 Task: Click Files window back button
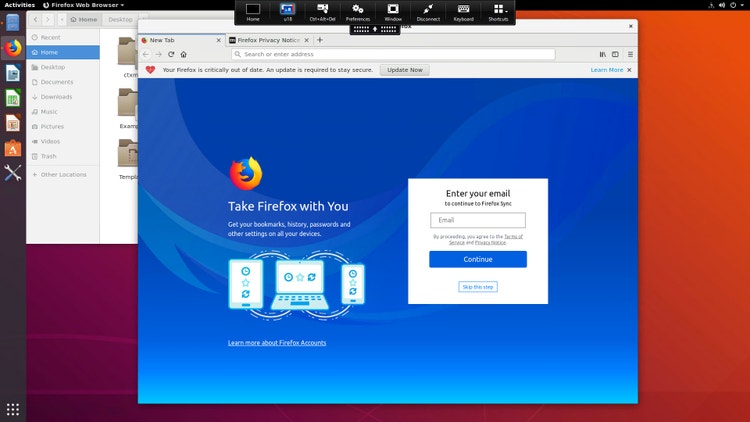click(x=35, y=20)
